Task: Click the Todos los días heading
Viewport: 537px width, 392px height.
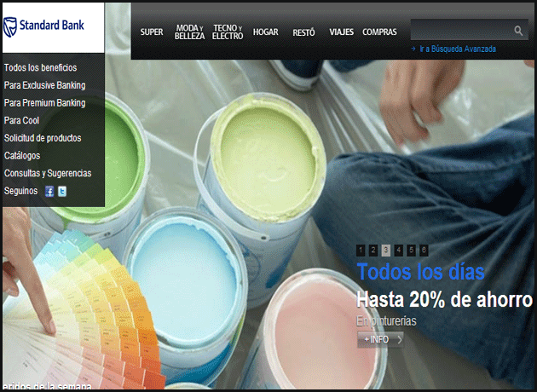Action: (420, 272)
